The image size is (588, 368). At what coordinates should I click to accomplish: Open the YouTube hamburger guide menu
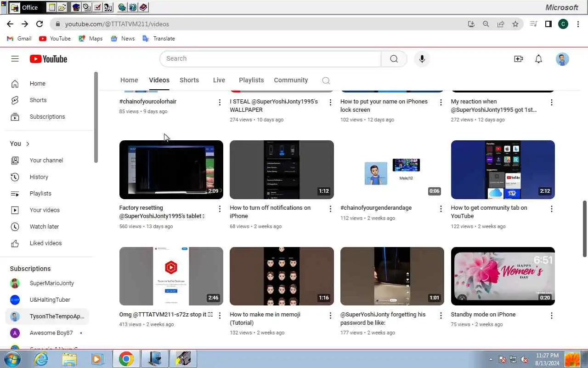15,59
